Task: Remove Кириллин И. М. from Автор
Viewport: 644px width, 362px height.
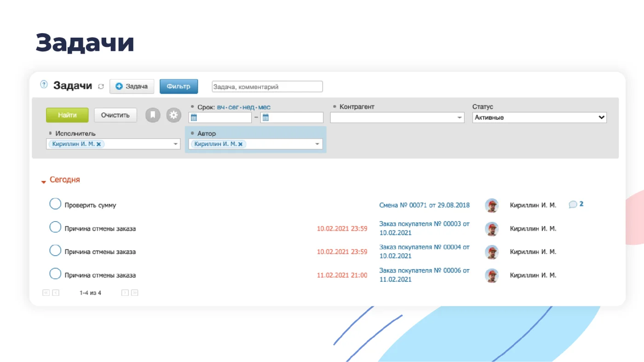Action: 240,144
